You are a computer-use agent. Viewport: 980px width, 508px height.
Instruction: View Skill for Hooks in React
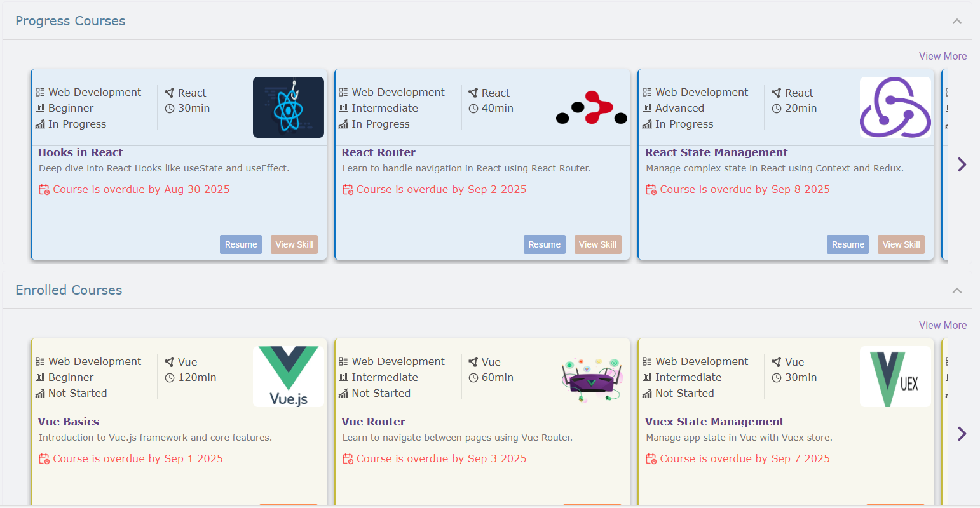(x=294, y=244)
